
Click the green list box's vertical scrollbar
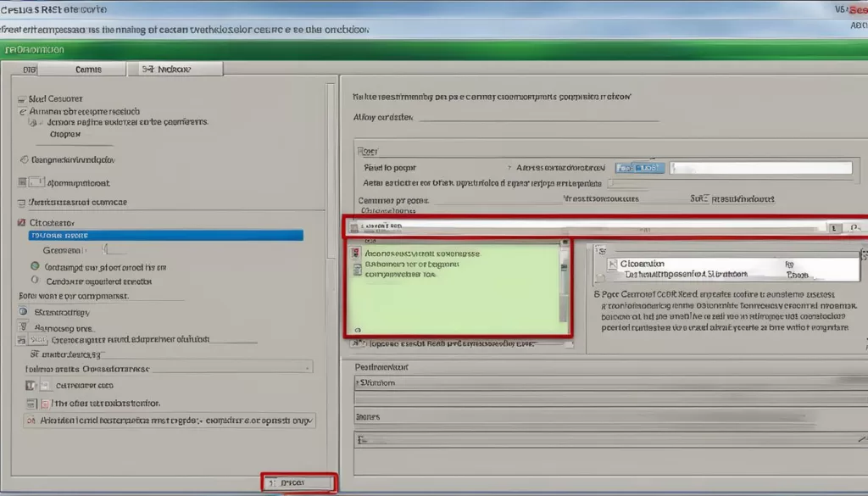(x=564, y=288)
